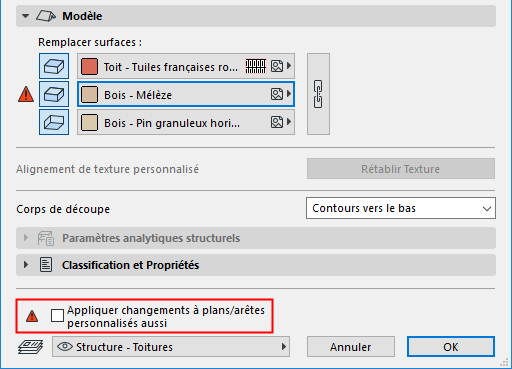Click the eye icon in layer selector

(65, 347)
